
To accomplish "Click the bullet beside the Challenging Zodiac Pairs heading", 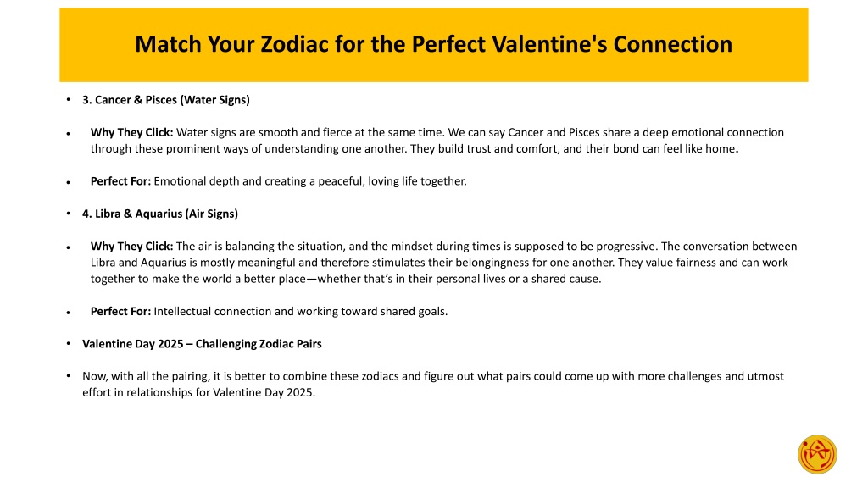I will 68,344.
